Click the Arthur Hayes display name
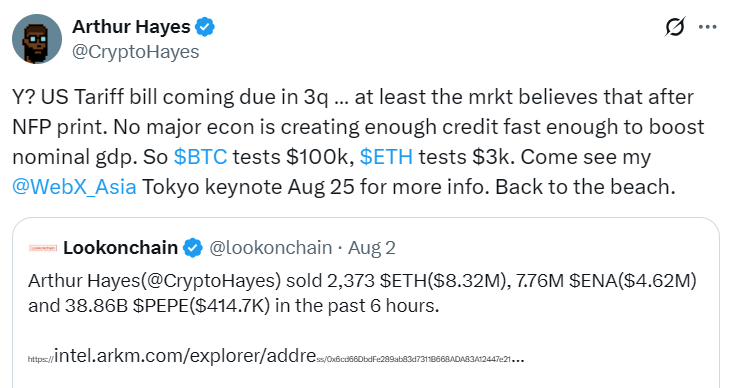Viewport: 734px width, 388px height. (131, 27)
